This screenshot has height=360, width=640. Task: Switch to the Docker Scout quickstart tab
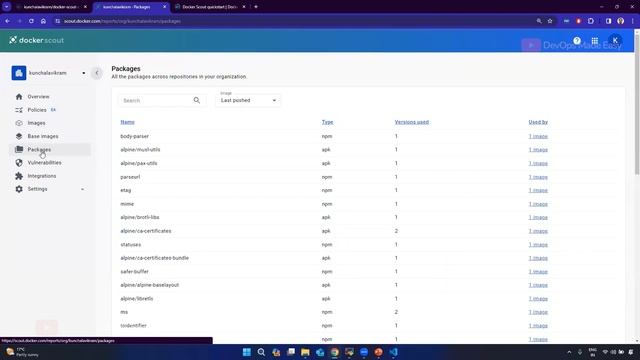coord(210,7)
